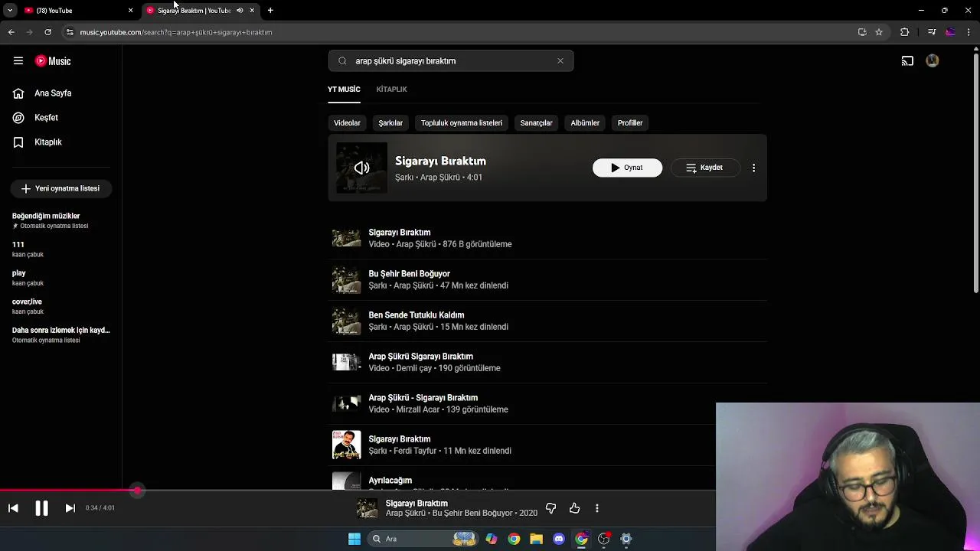Skip to next track

point(70,508)
